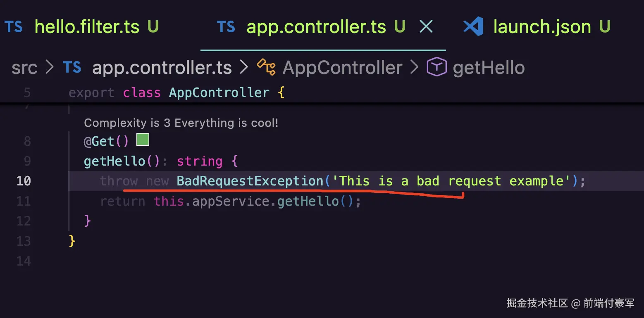
Task: Close the app.controller.ts tab
Action: tap(426, 27)
